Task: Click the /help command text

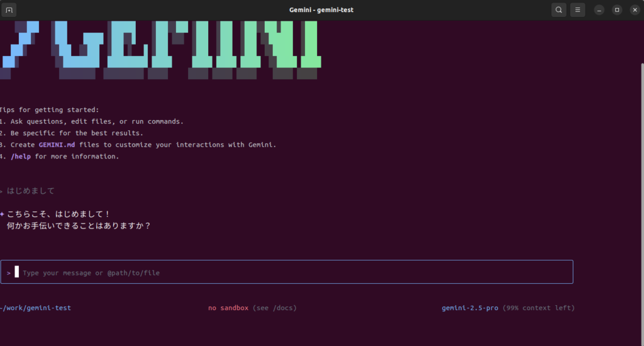Action: (21, 156)
